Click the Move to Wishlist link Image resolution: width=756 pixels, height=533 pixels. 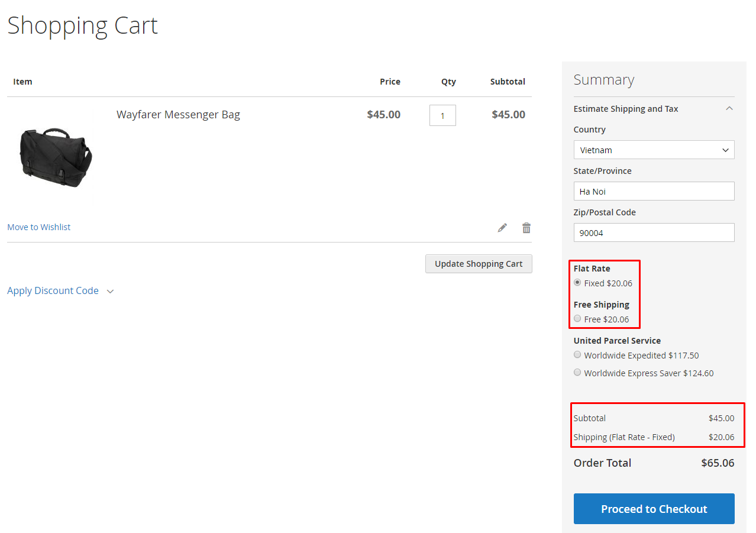pyautogui.click(x=39, y=227)
